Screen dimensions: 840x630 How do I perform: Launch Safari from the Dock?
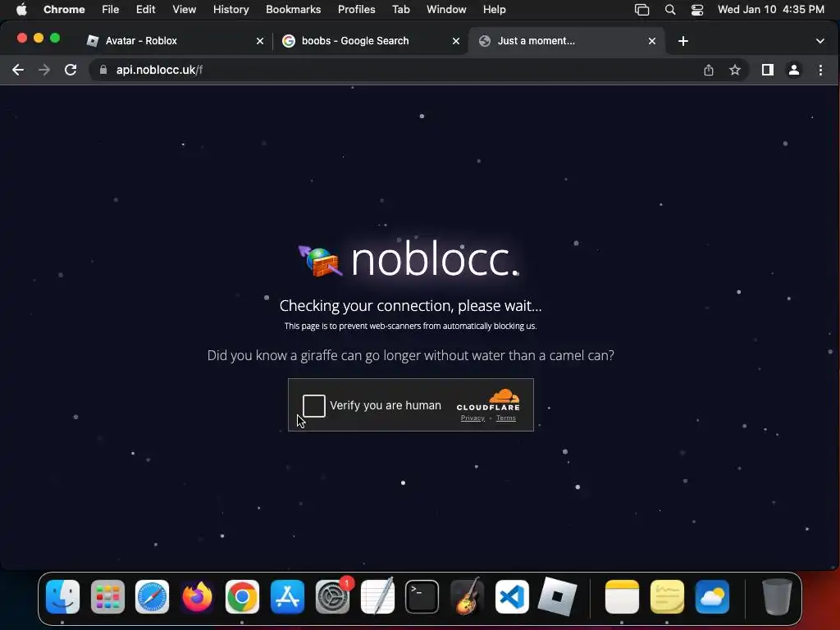(x=152, y=597)
